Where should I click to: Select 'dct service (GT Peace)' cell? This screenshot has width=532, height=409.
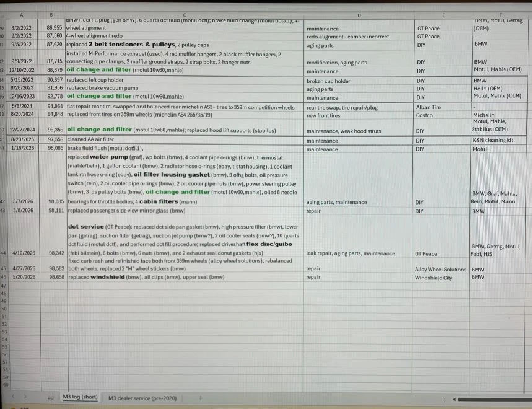click(x=186, y=236)
